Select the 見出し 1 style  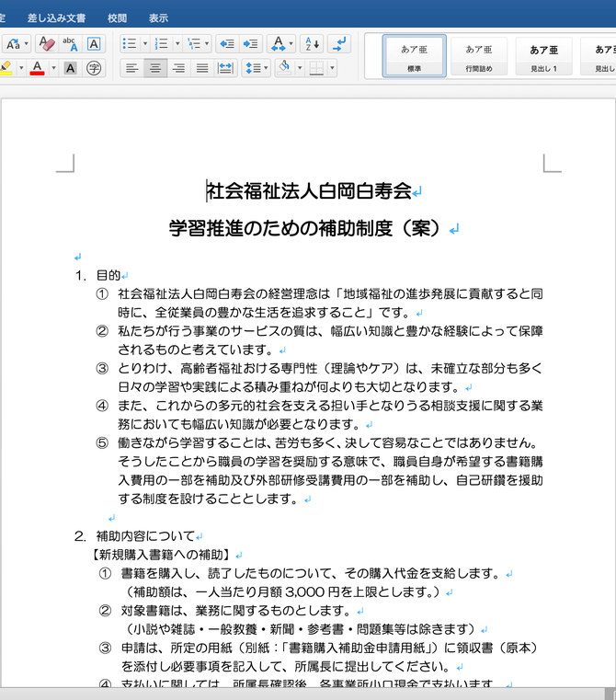543,56
